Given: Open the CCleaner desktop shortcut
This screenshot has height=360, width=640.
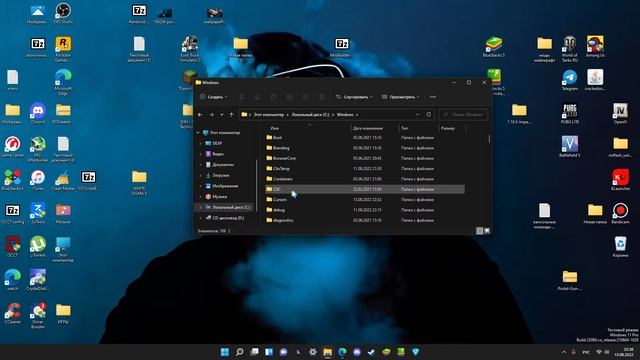Looking at the screenshot, I should pyautogui.click(x=12, y=313).
